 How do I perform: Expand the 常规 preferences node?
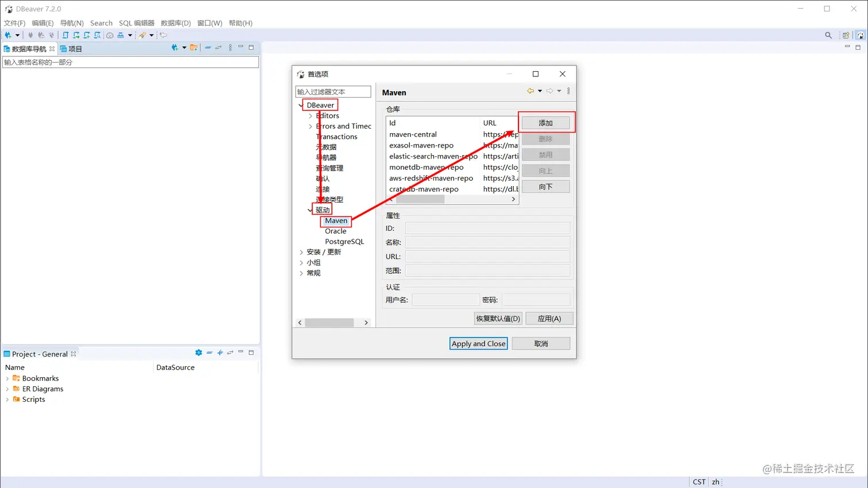pos(301,273)
